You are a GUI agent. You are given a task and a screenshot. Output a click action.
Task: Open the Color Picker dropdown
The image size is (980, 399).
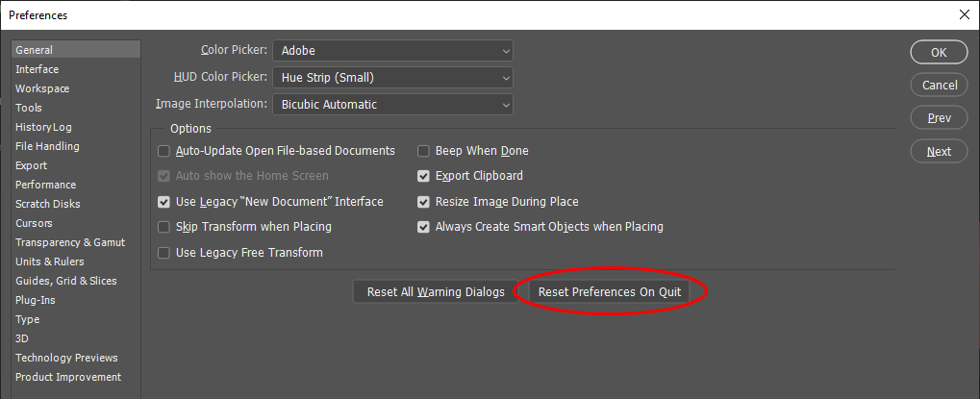pyautogui.click(x=392, y=50)
